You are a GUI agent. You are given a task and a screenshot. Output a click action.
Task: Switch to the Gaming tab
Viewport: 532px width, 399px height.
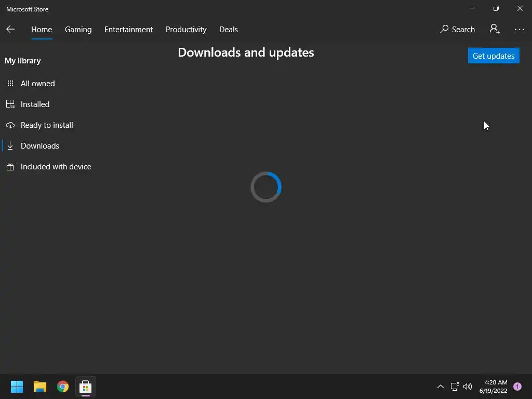(78, 30)
